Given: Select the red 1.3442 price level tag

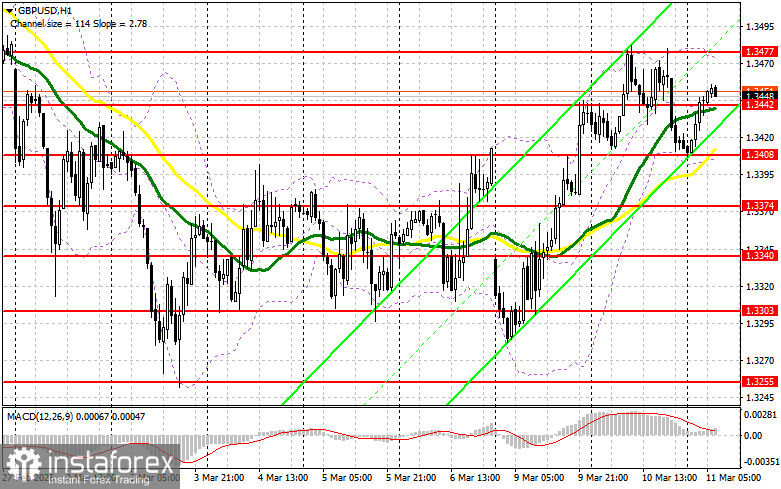Looking at the screenshot, I should tap(760, 105).
